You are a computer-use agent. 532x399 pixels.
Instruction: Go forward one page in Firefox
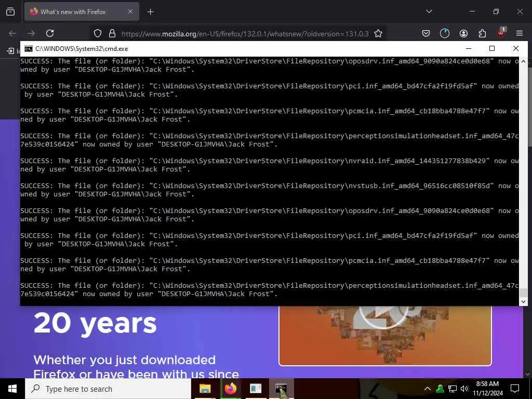(x=31, y=33)
